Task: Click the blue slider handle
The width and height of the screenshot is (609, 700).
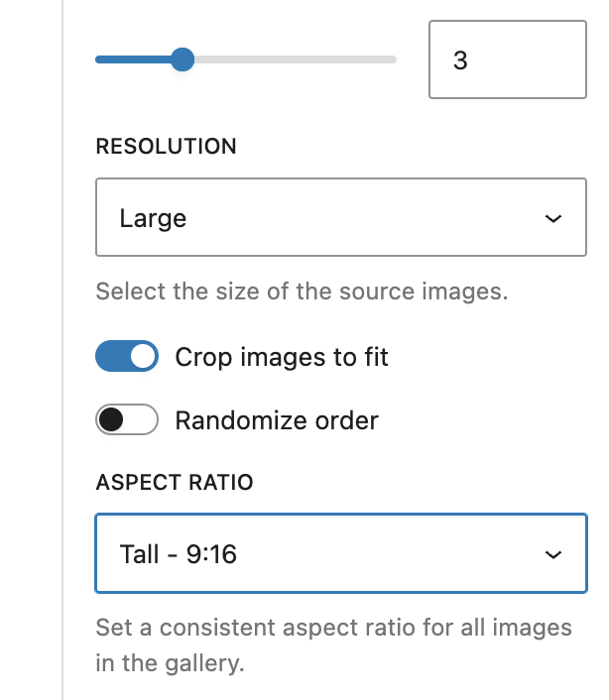Action: [183, 60]
